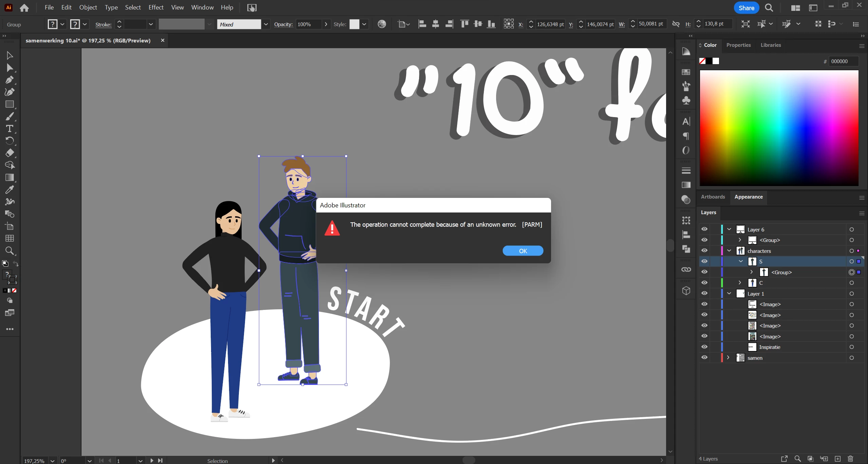Select the Eyedropper tool

(x=10, y=190)
